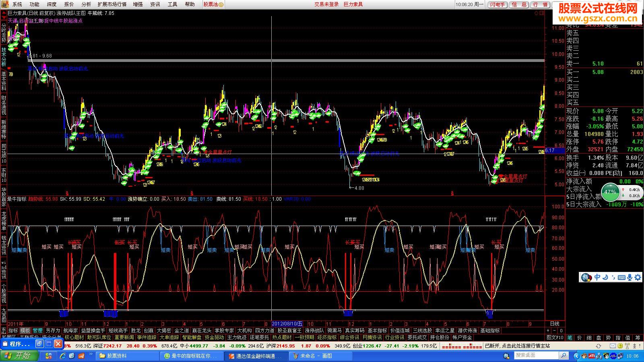This screenshot has width=644, height=362.
Task: Select the 骑黑马 indicator template
Action: click(x=334, y=331)
